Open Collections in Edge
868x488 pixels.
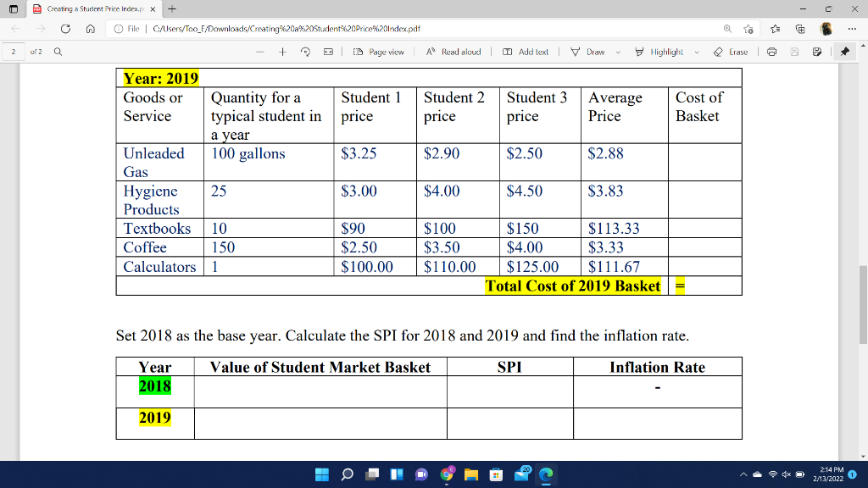tap(800, 28)
